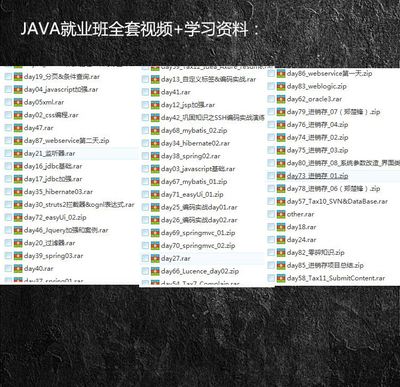Click archive icon beside day83_weblogic.zip
Screen dimensions: 400x387
[281, 86]
